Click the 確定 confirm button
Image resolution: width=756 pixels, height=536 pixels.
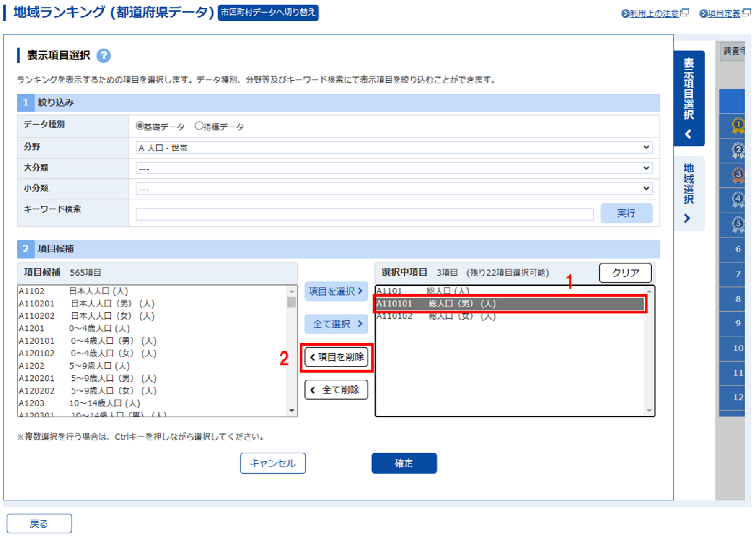pos(404,463)
